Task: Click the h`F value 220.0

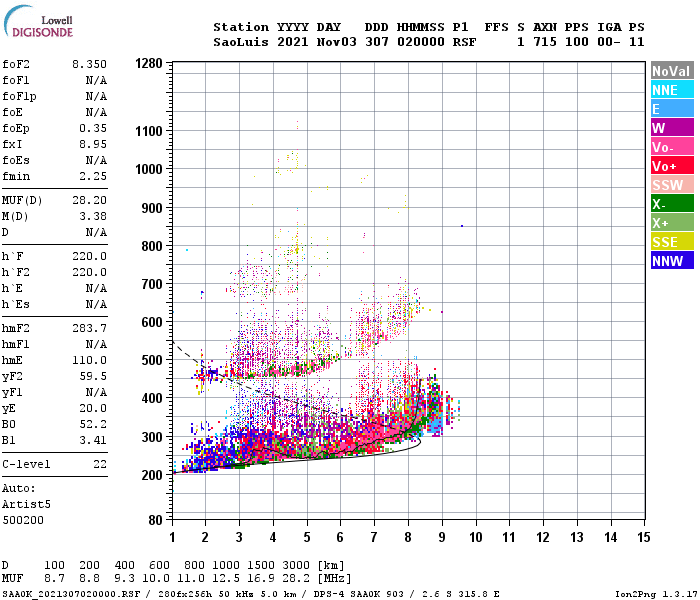Action: 89,256
